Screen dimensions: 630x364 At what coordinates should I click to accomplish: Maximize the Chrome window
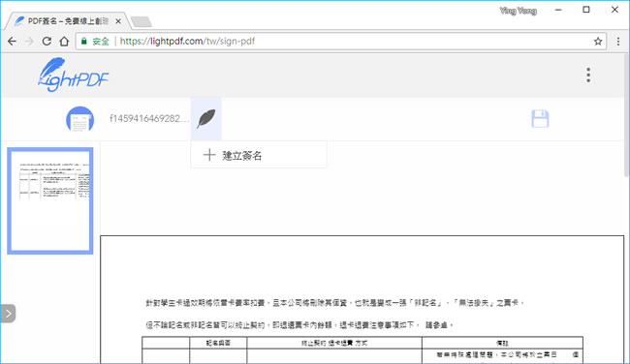[x=586, y=10]
